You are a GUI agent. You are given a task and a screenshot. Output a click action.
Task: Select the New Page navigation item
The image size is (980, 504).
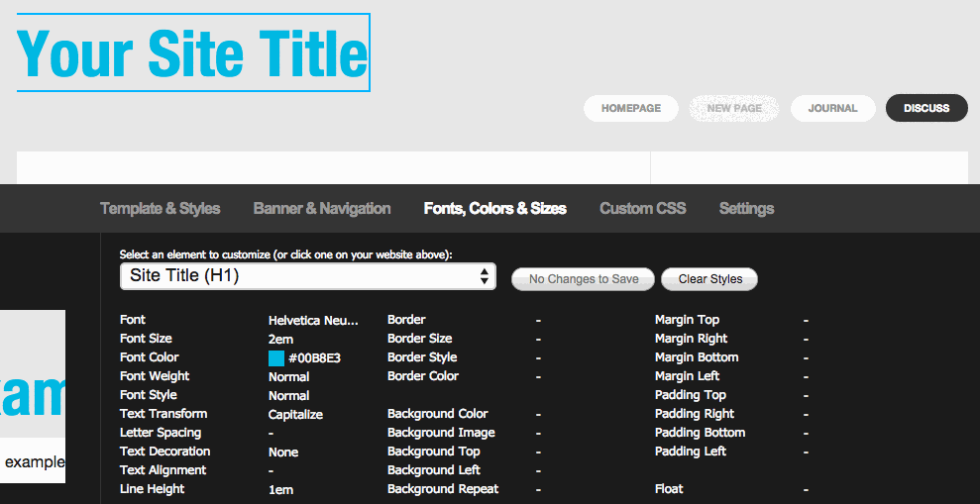pyautogui.click(x=734, y=108)
